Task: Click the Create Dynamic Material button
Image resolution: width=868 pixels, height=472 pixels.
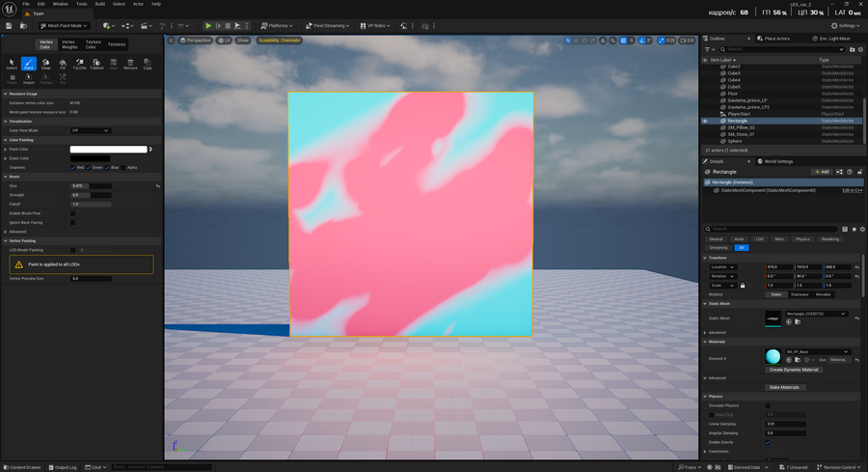Action: pyautogui.click(x=795, y=370)
